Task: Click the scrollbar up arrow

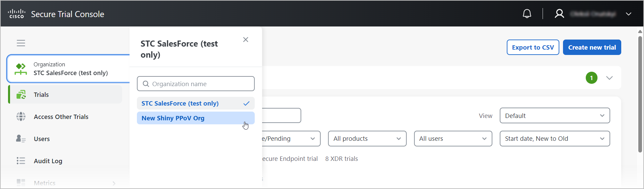Action: pos(640,31)
